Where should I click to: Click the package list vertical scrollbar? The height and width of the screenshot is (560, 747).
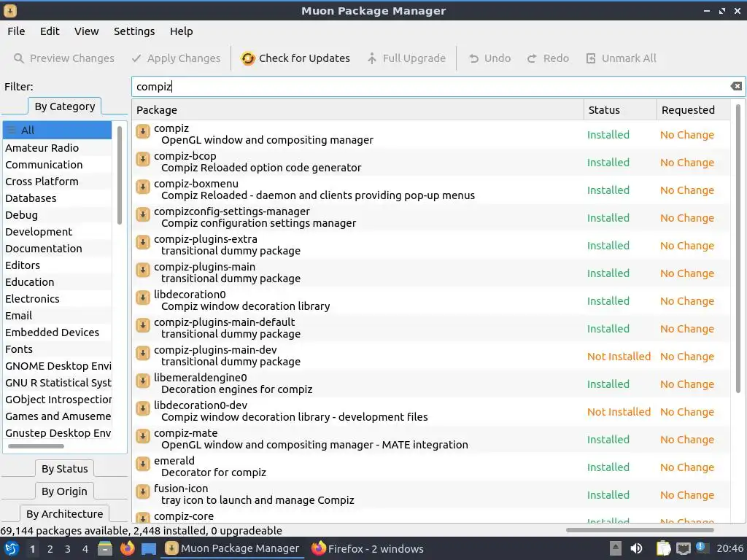pyautogui.click(x=738, y=248)
